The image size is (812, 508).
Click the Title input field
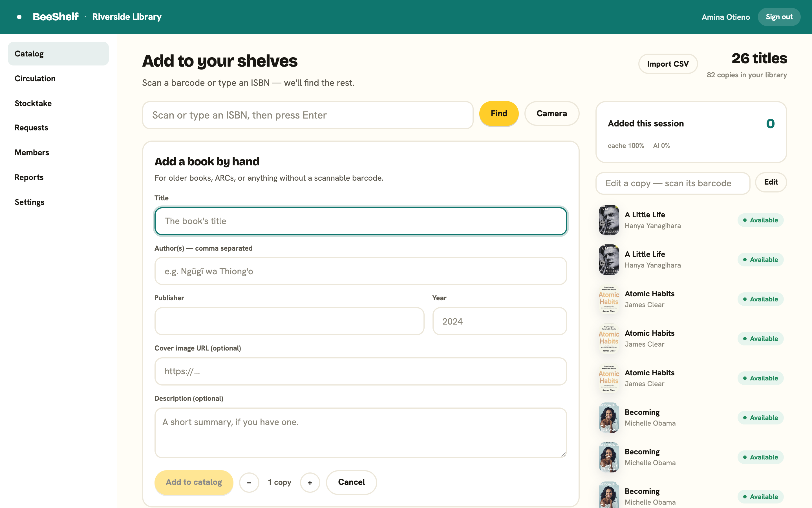point(361,221)
